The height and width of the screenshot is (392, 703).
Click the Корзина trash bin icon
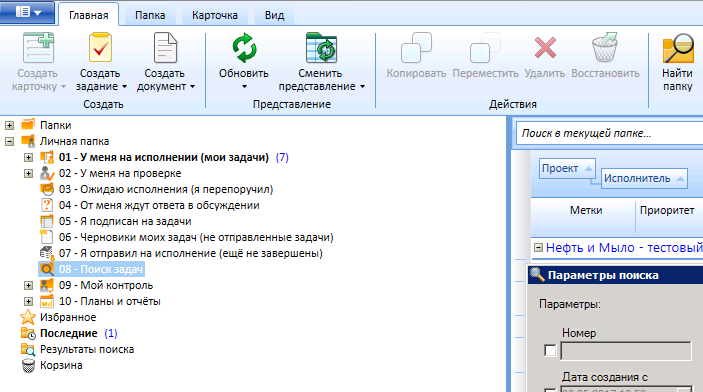[28, 366]
